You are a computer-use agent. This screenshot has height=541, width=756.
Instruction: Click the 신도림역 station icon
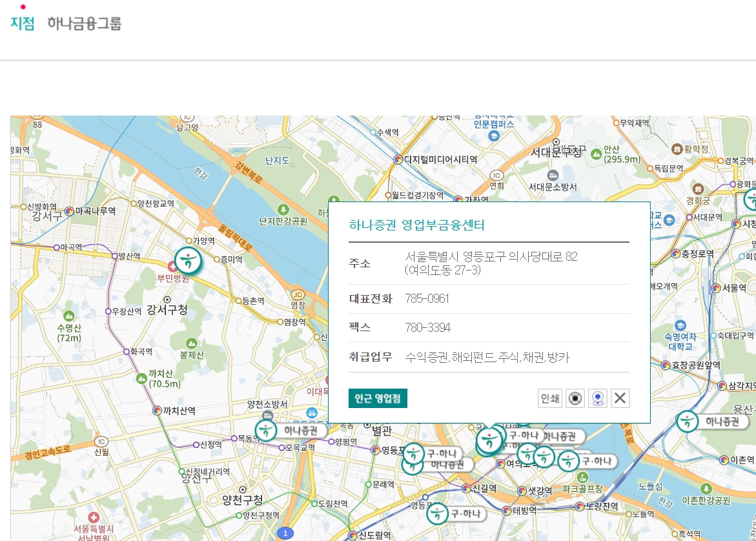(x=352, y=535)
